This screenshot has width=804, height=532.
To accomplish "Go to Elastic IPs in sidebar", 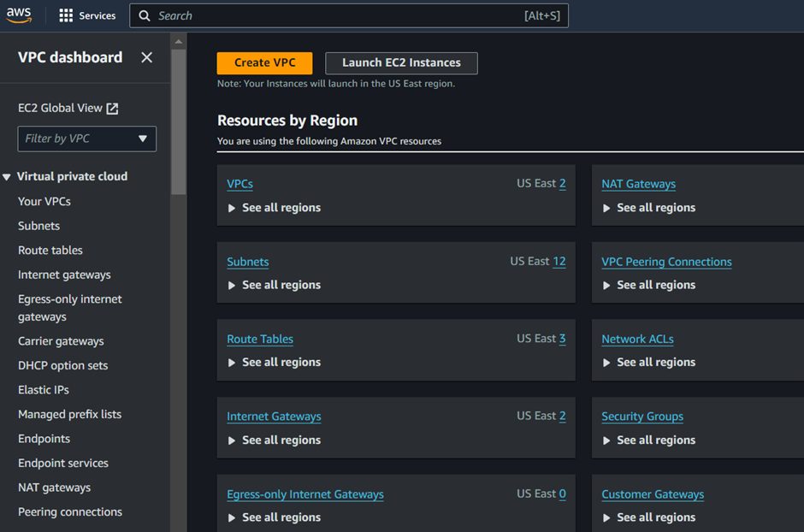I will [44, 390].
